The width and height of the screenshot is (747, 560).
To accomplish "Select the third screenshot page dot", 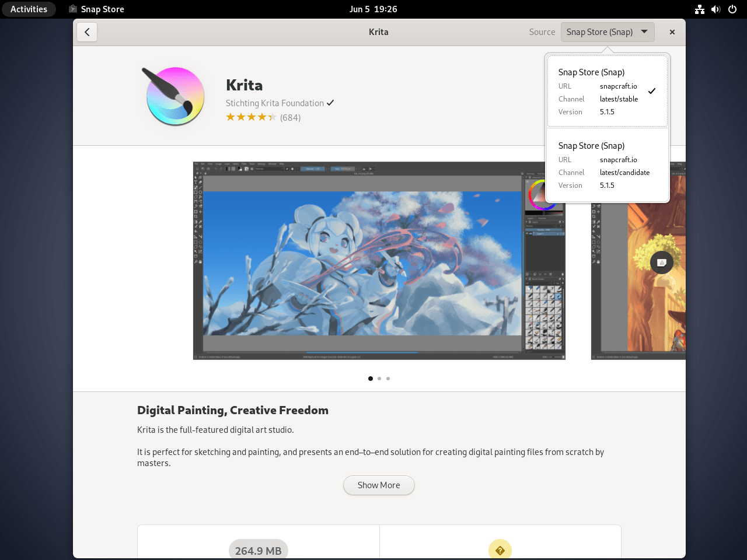I will coord(388,379).
